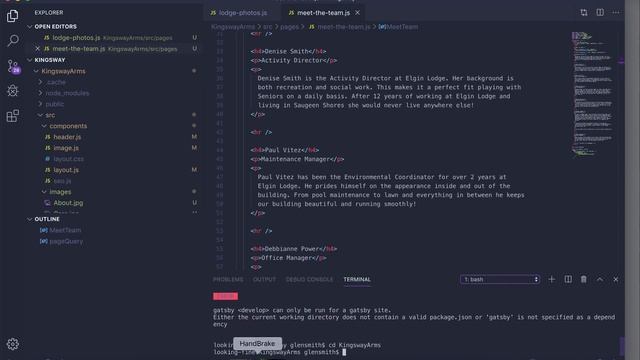The image size is (640, 360).
Task: Click the MeetTeam breadcrumb symbol
Action: 402,27
